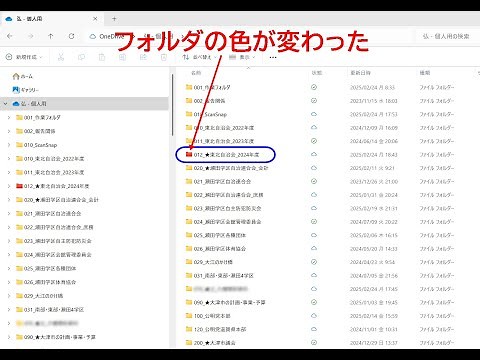
Task: Open the 並べ替え (Sort) dropdown
Action: pos(200,57)
